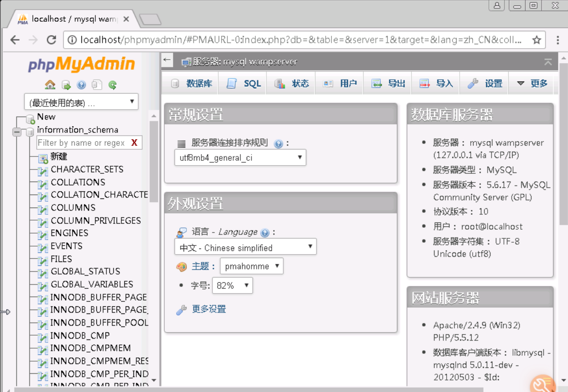This screenshot has width=568, height=392.
Task: Open the COLUMNS table
Action: tap(73, 208)
